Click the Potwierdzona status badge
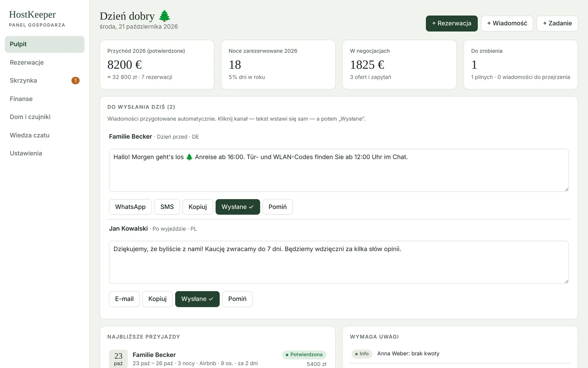The image size is (588, 368). [x=304, y=355]
